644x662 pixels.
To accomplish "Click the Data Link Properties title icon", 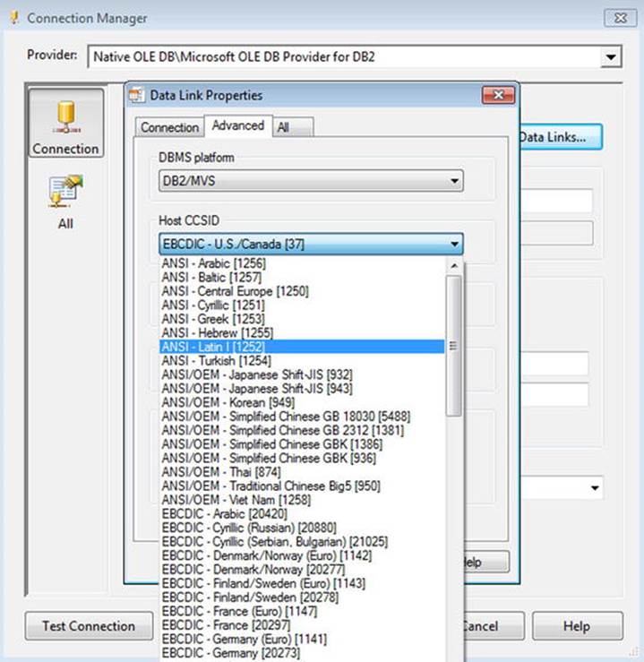I will tap(136, 95).
